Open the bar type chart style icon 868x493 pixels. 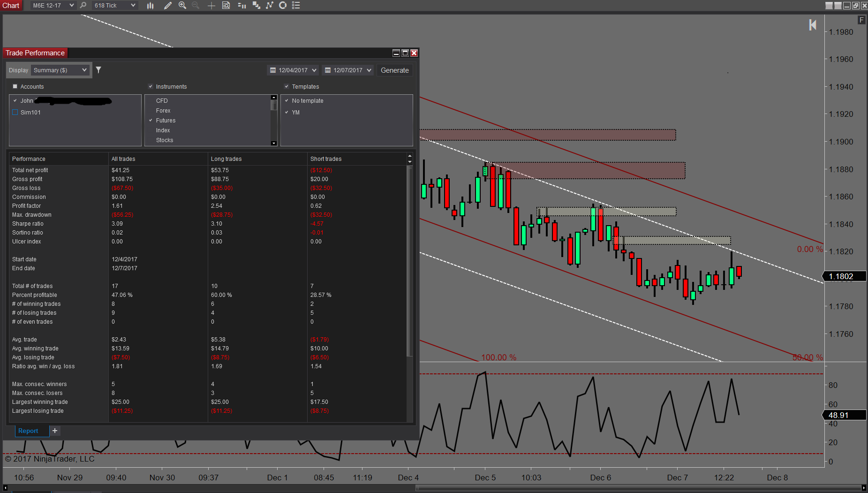point(150,5)
